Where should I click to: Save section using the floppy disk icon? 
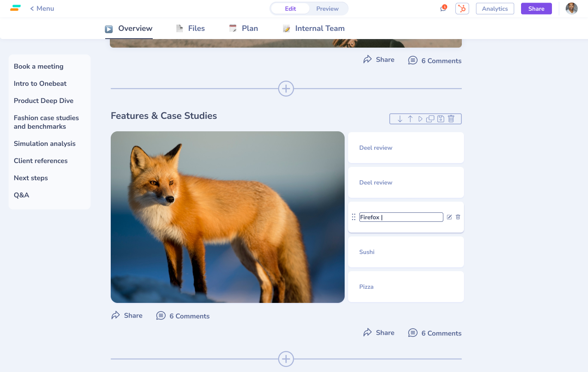[x=441, y=119]
